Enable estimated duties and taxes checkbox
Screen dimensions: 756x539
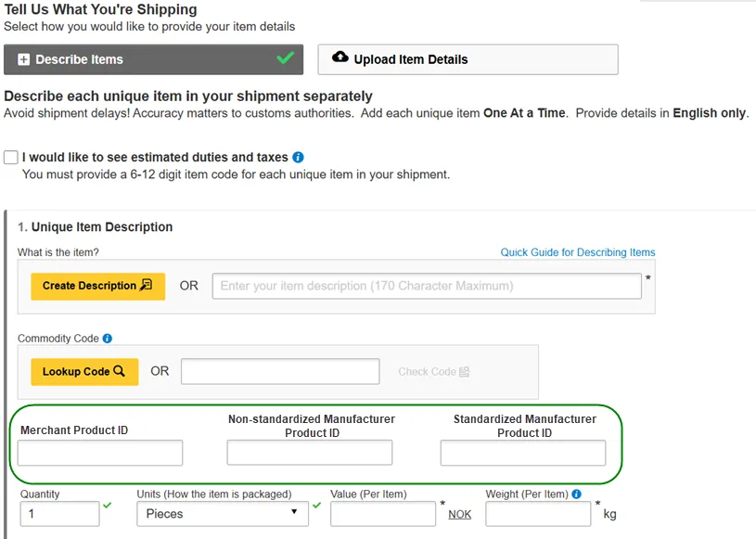point(11,157)
